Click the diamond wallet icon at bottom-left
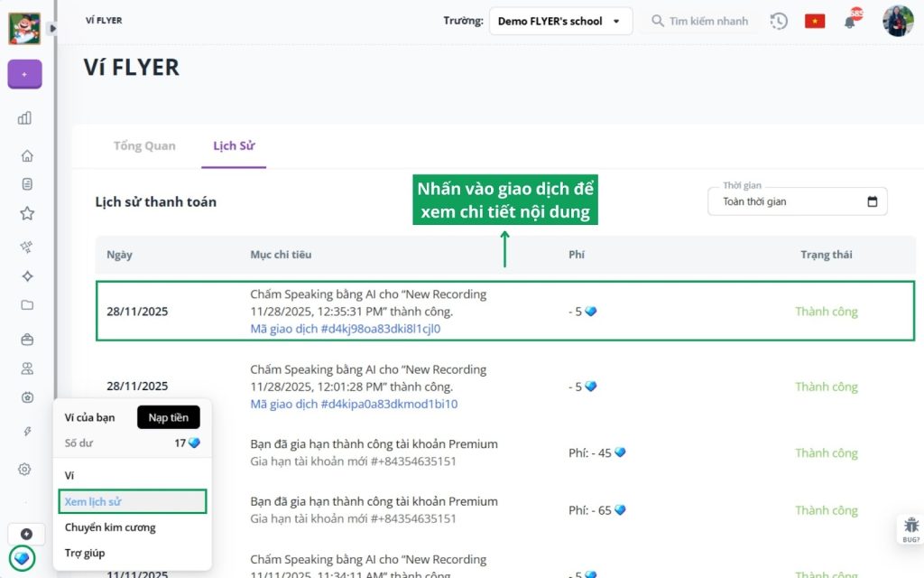 (x=23, y=558)
